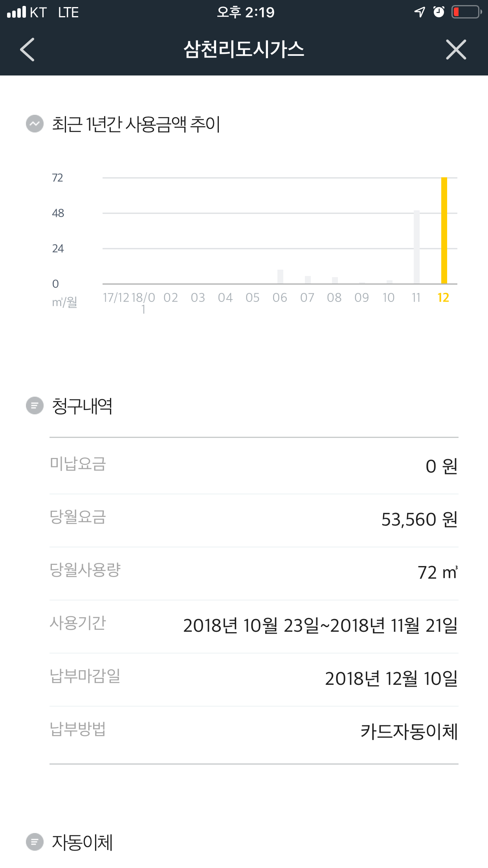The width and height of the screenshot is (488, 868).
Task: Tap the back arrow in header
Action: coord(28,50)
